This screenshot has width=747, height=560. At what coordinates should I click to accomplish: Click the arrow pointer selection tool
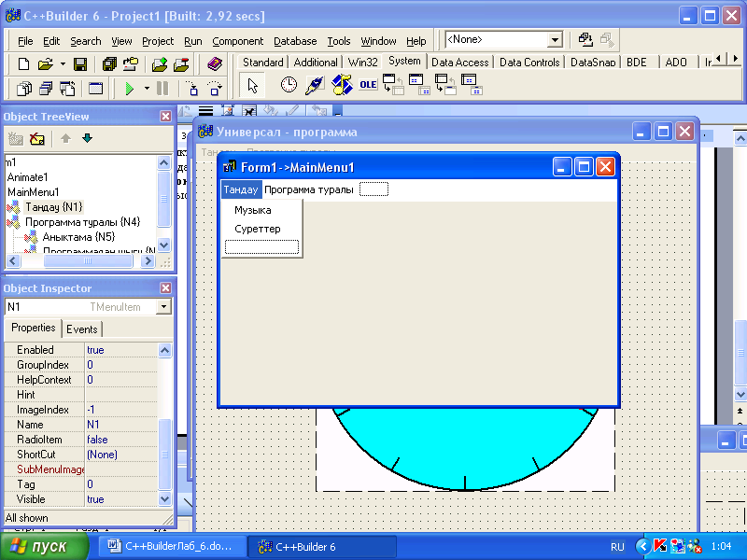pos(251,86)
